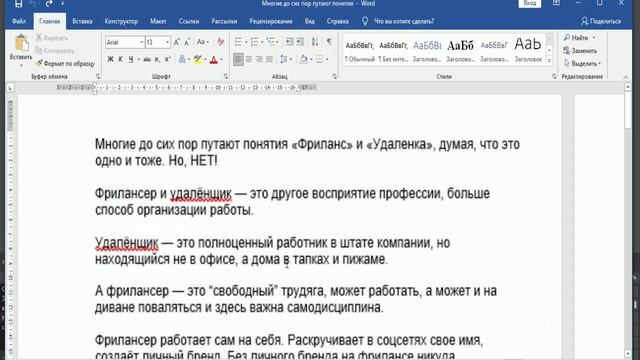The image size is (640, 360).
Task: Expand the Найти search dropdown arrow
Action: tap(594, 38)
